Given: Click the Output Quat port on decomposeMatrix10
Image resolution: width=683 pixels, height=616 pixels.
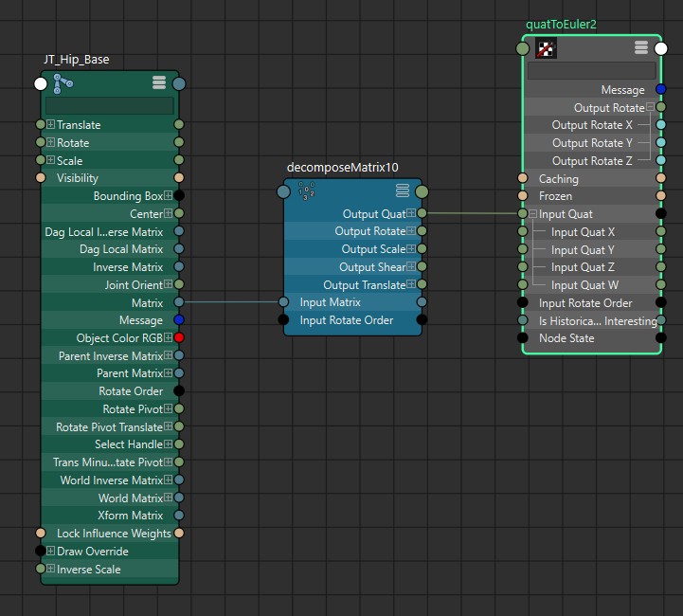Looking at the screenshot, I should coord(422,213).
